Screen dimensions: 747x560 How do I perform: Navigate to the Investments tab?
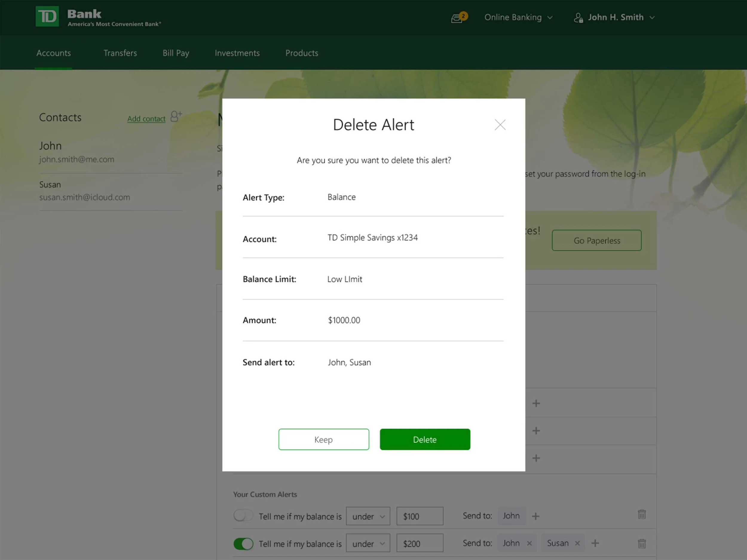[237, 53]
